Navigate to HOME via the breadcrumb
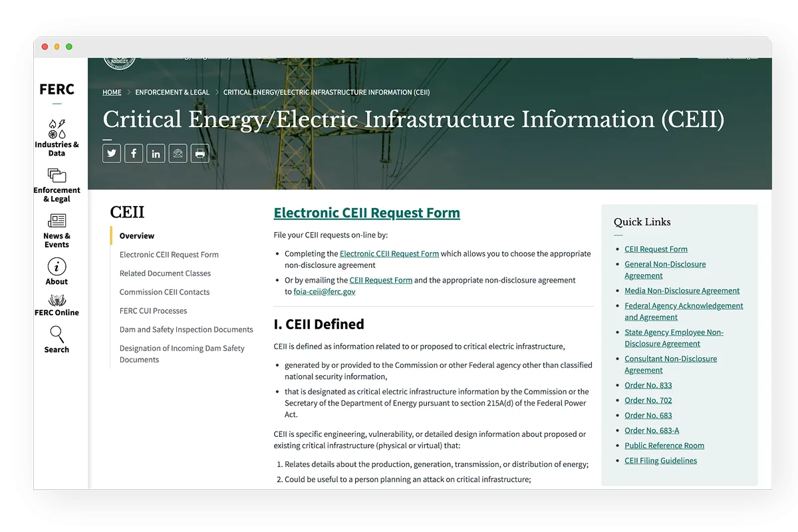 (112, 92)
